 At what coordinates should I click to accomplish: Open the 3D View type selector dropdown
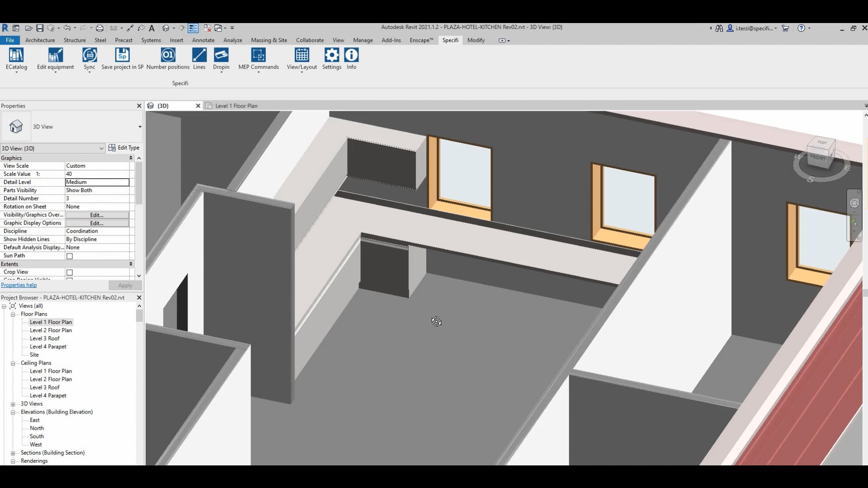point(140,127)
